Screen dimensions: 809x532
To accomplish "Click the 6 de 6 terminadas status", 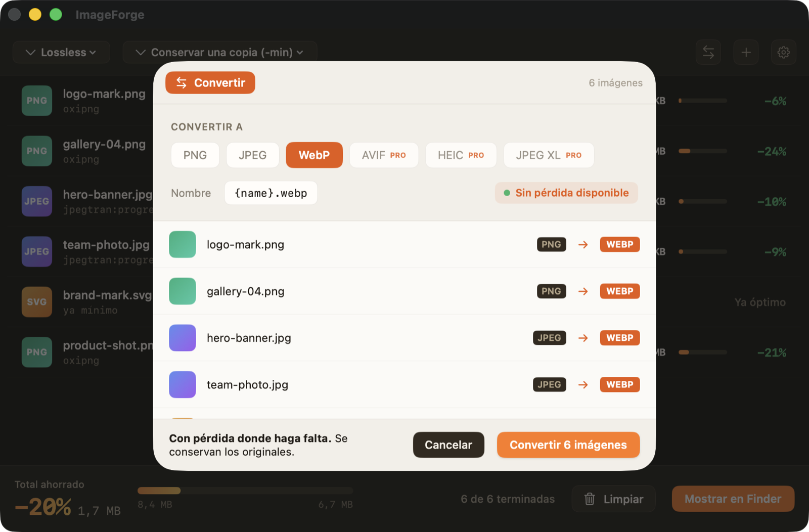I will click(508, 499).
